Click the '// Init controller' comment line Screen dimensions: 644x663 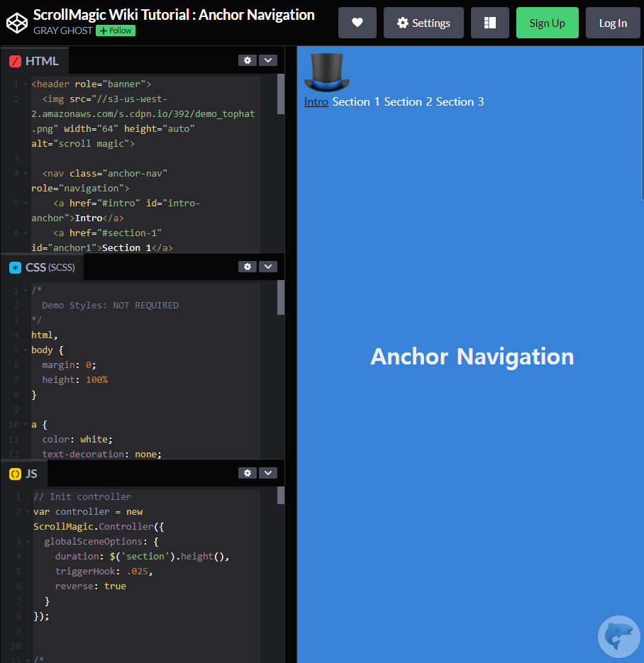[82, 497]
